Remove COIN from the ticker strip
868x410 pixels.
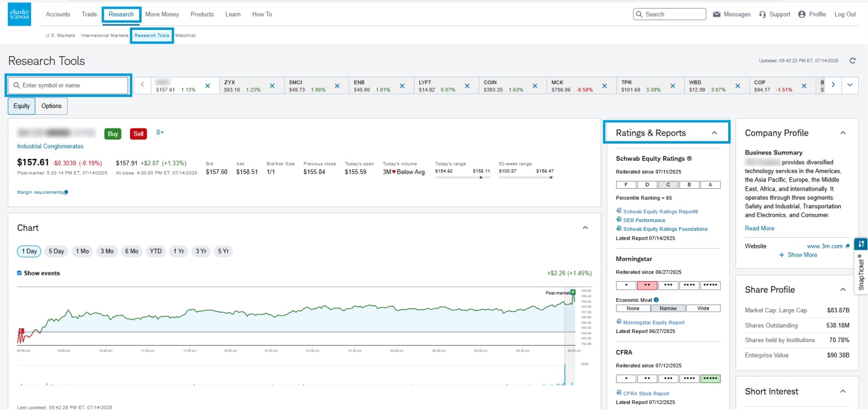(x=537, y=86)
